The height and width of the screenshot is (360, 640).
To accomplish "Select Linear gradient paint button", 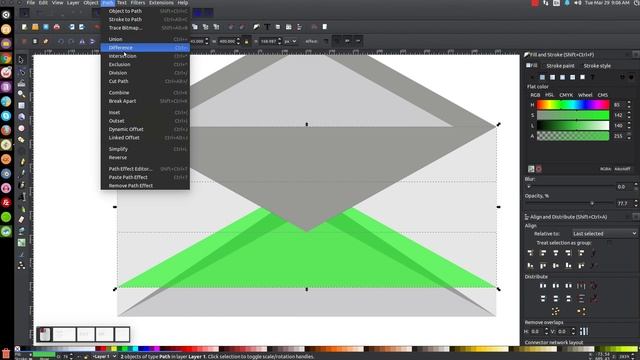I will [x=552, y=77].
